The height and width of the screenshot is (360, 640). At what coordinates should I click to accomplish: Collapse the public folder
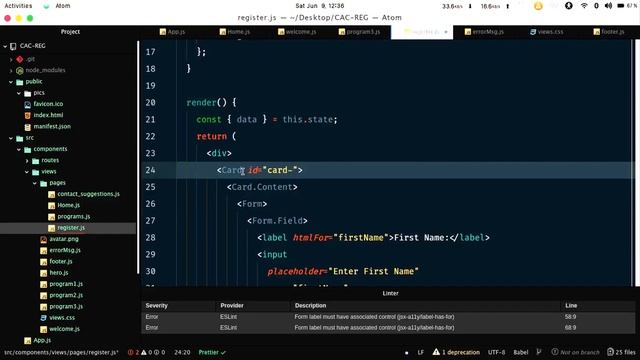(x=11, y=82)
